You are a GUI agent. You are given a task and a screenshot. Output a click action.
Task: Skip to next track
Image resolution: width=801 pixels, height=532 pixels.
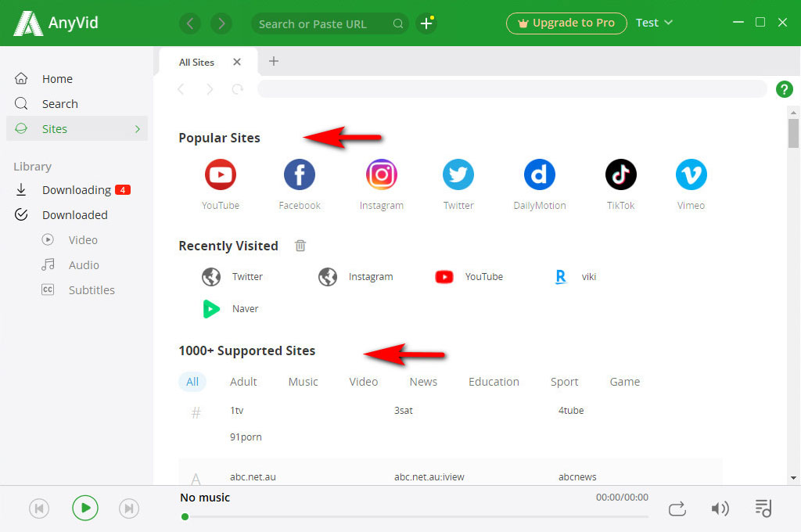click(x=129, y=509)
